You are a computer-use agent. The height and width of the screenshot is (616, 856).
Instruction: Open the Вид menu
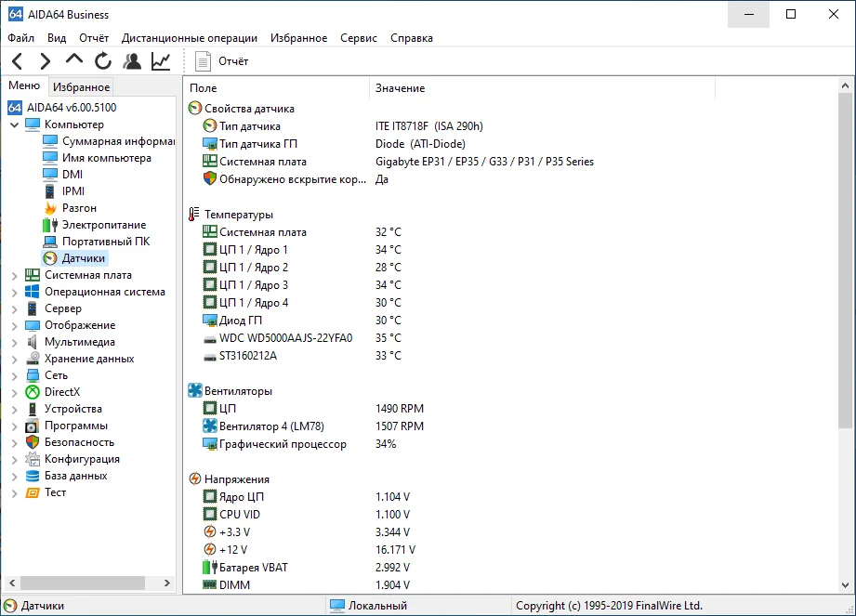click(57, 38)
